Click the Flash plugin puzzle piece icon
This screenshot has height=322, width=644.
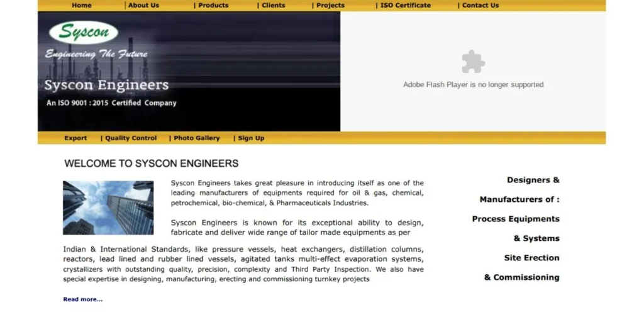click(473, 62)
